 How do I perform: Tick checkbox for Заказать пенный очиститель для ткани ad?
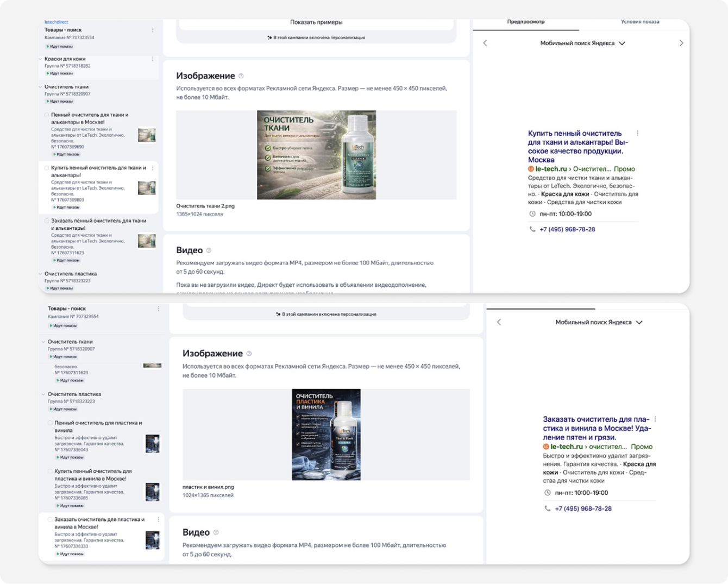pyautogui.click(x=47, y=221)
